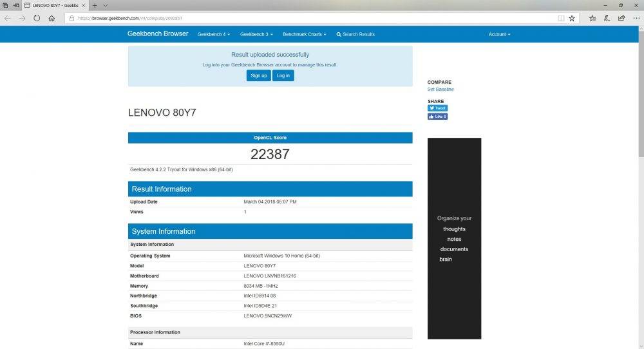Close the LENOVO 80Y7 tab
The image size is (644, 349).
point(83,5)
